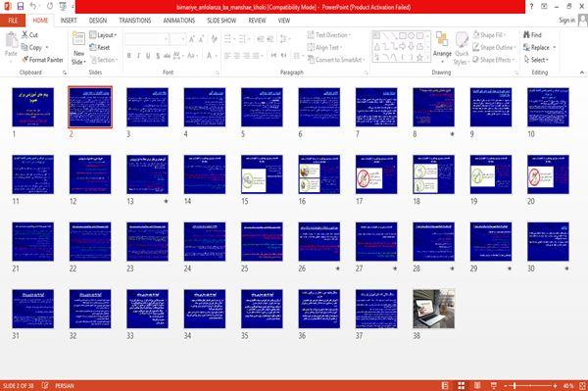Reset the slide layout
The width and height of the screenshot is (588, 391).
[100, 47]
